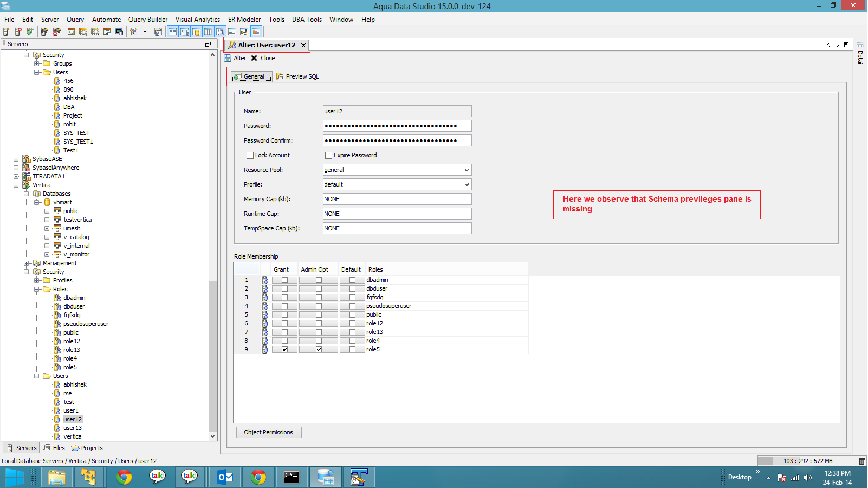Click the Disconnect Server toolbar icon with red badge
This screenshot has width=868, height=488.
coord(56,32)
